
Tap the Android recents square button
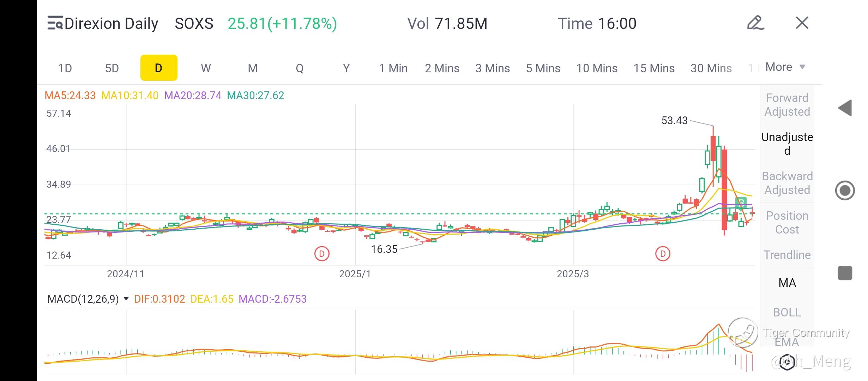845,273
